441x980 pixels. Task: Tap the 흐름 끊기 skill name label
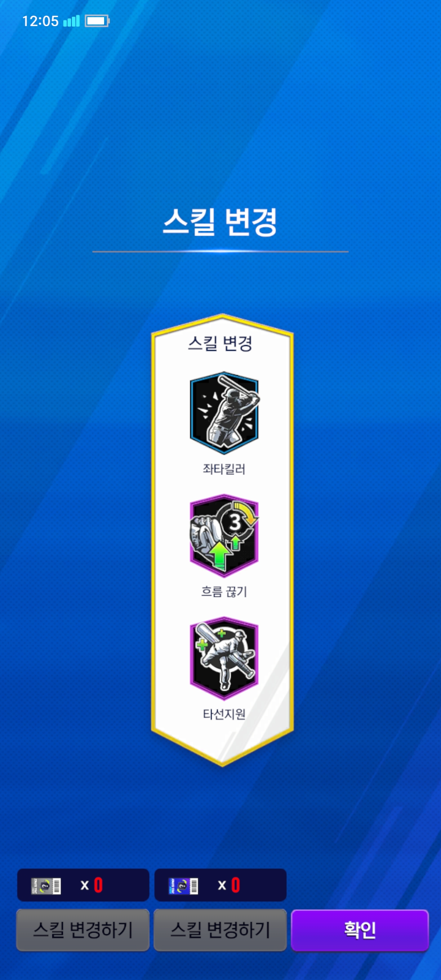pyautogui.click(x=224, y=591)
